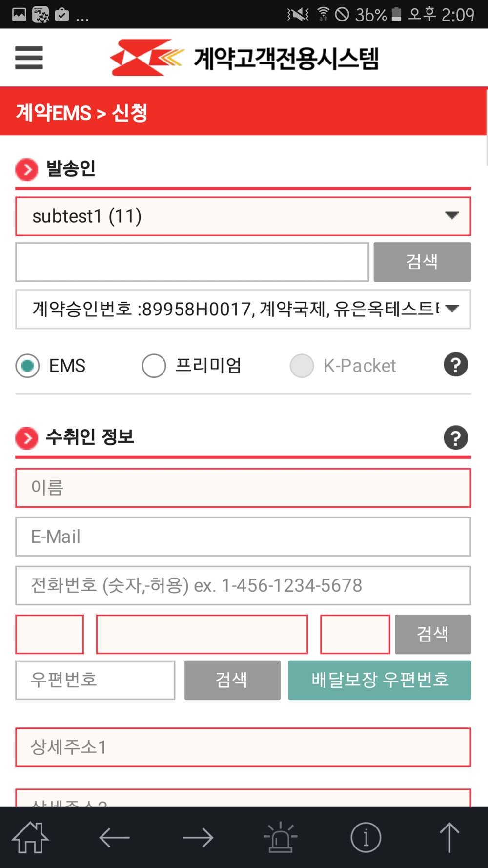Screen dimensions: 488x868
Task: Open help icon for 수취인 정보 section
Action: [456, 438]
